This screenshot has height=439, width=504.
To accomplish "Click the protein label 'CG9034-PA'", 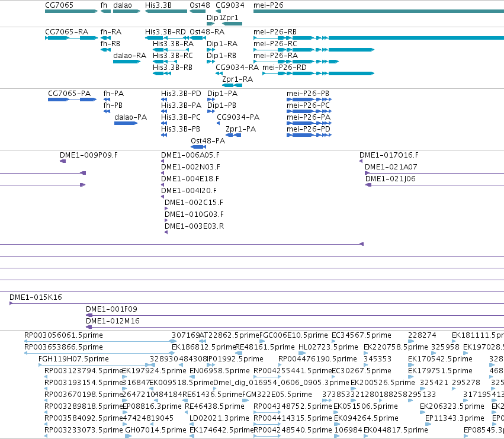I will point(238,117).
